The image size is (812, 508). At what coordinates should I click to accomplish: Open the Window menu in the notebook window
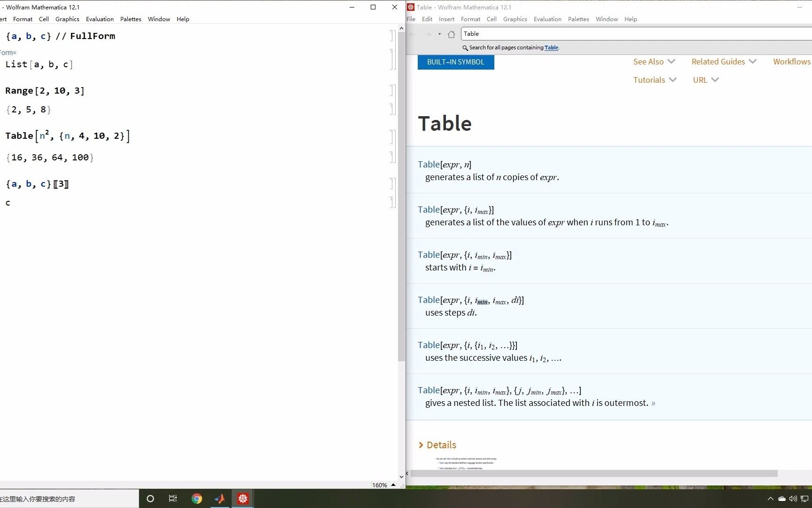coord(159,19)
